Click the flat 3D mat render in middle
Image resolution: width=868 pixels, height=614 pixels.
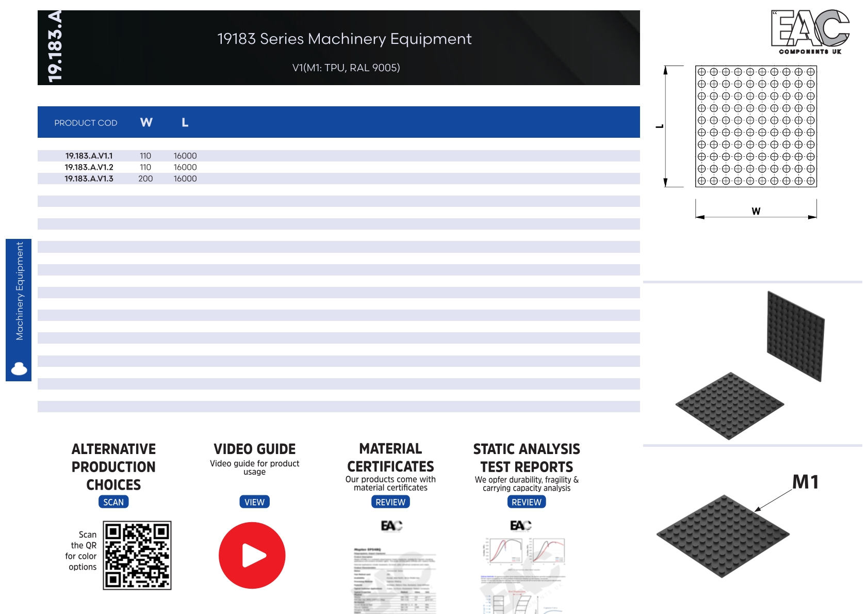[x=729, y=406]
